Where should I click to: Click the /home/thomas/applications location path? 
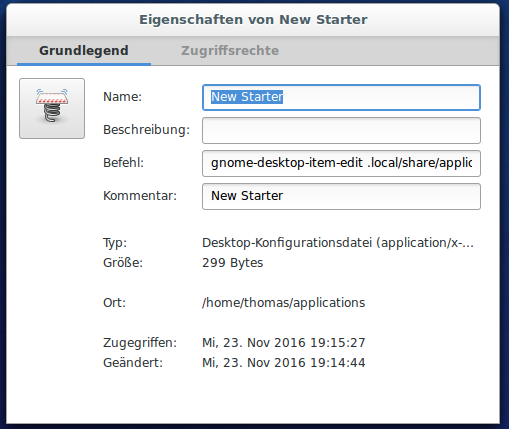click(x=284, y=303)
